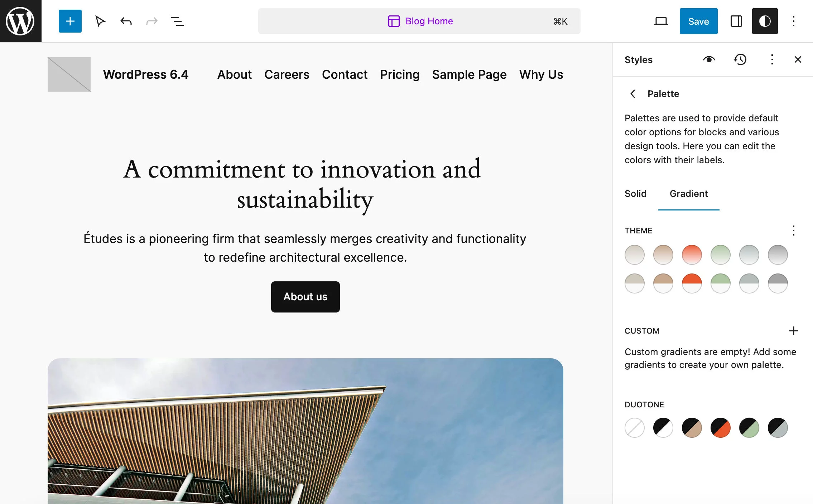Open the Blog Home command palette
This screenshot has height=504, width=813.
coord(419,21)
